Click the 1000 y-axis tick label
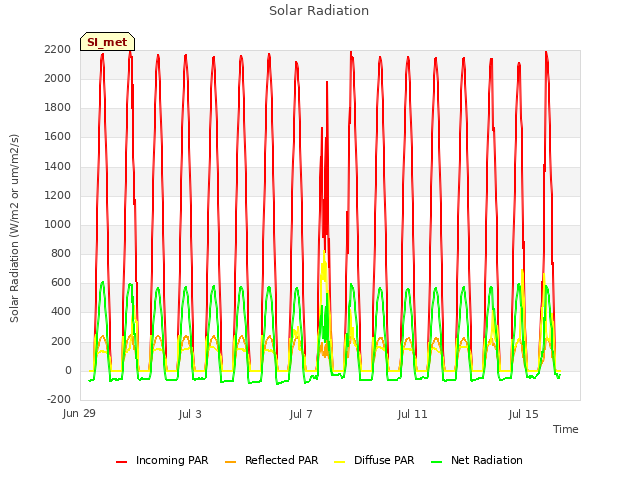Viewport: 640px width, 480px height. click(x=58, y=224)
